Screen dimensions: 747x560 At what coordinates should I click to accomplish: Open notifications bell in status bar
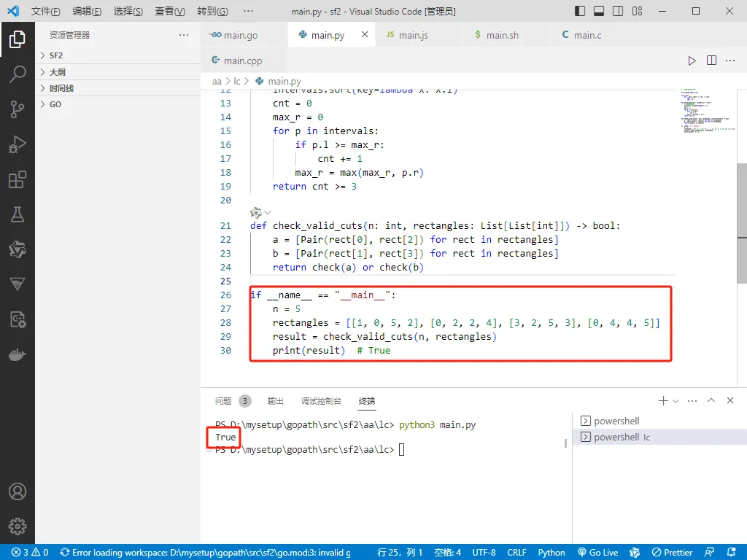[x=731, y=553]
